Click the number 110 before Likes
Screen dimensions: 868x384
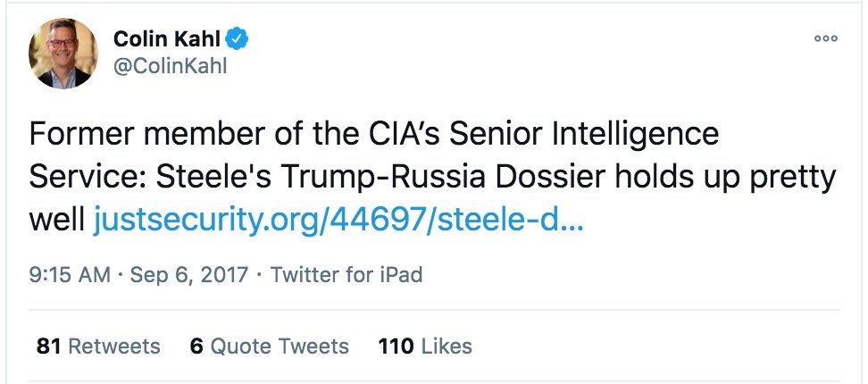(395, 346)
